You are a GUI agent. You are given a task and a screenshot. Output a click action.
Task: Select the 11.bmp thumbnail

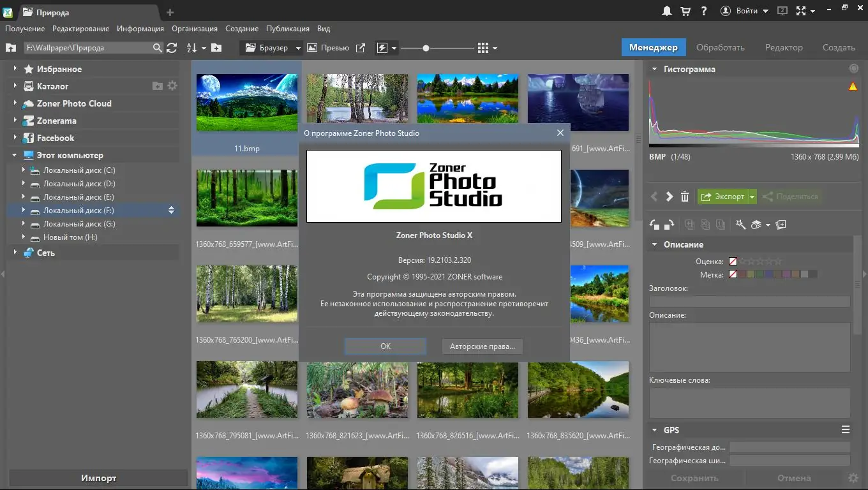point(247,102)
